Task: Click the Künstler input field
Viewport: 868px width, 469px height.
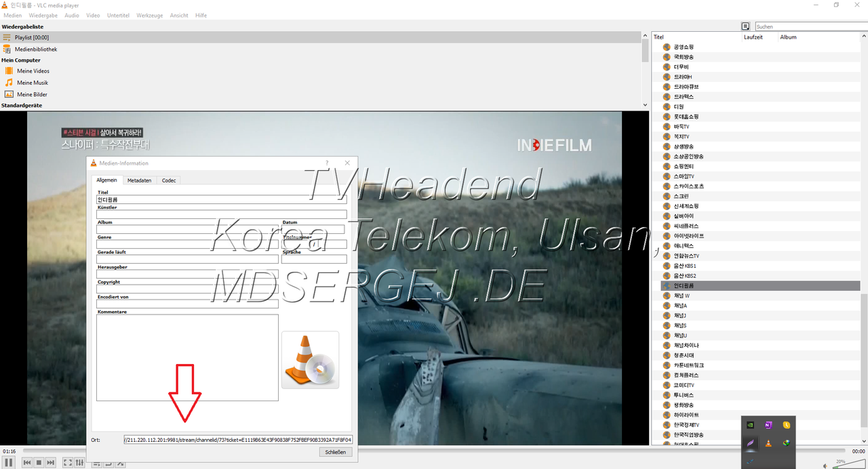Action: click(x=221, y=215)
